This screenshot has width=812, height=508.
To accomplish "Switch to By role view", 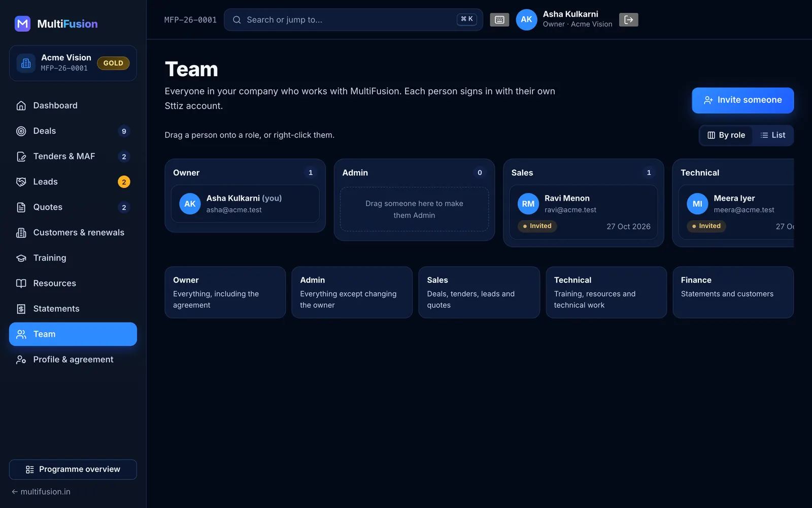I will [x=726, y=135].
